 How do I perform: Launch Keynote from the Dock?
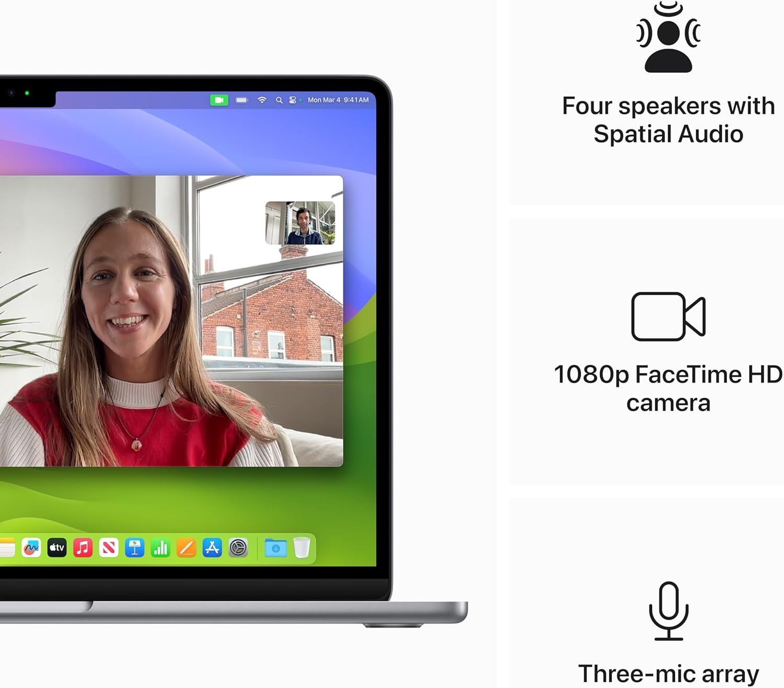[134, 548]
